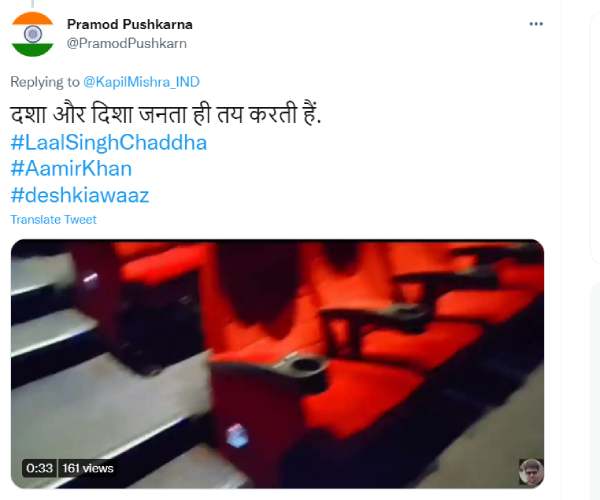This screenshot has height=500, width=600.
Task: Click Translate Tweet
Action: click(53, 220)
